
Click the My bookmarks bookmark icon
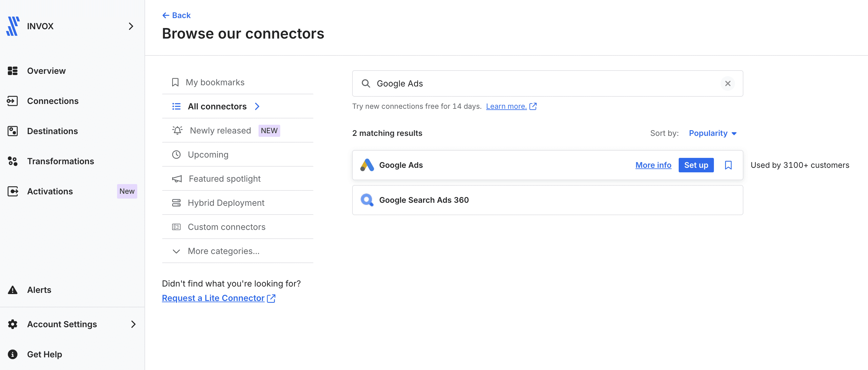pyautogui.click(x=175, y=82)
